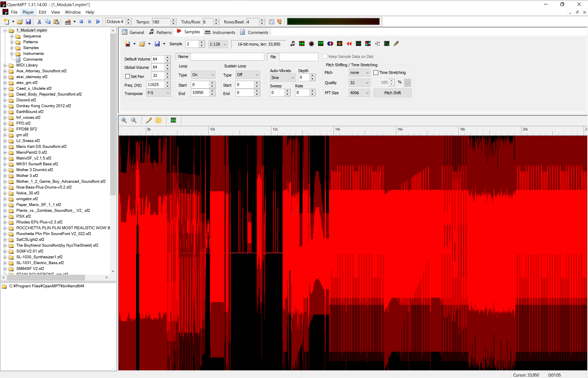Open the Transpose F-5 dropdown
588x378 pixels.
tap(158, 93)
